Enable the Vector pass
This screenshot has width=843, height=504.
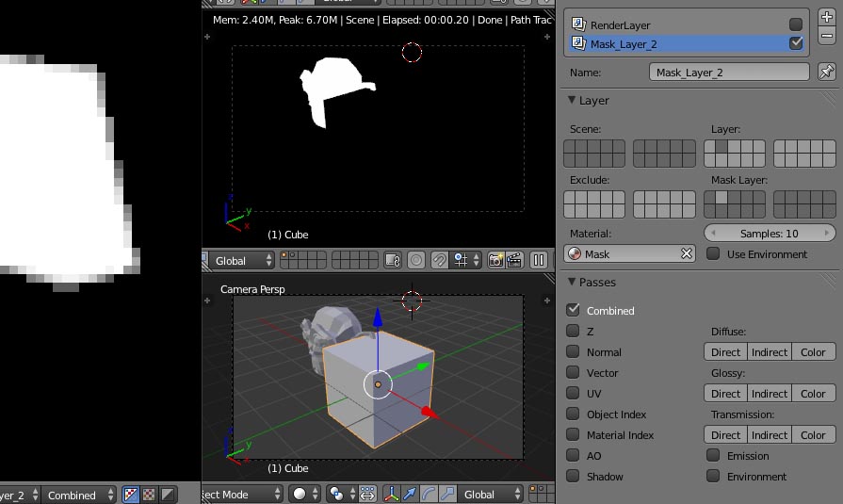coord(573,372)
